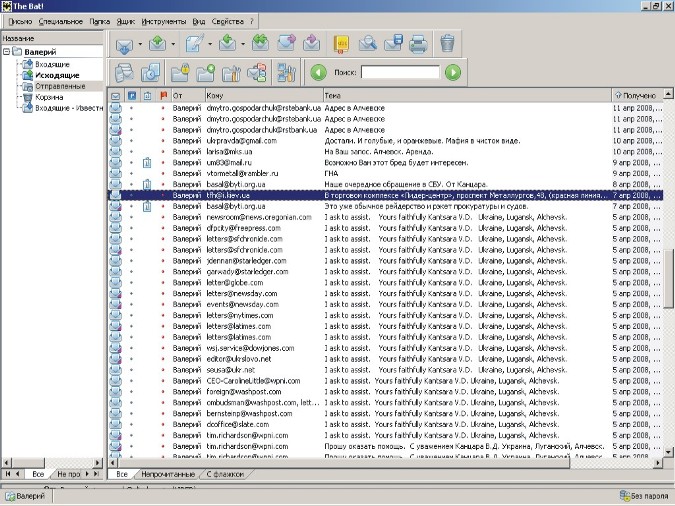Image resolution: width=675 pixels, height=506 pixels.
Task: Save message with floppy envelope icon
Action: click(x=393, y=44)
